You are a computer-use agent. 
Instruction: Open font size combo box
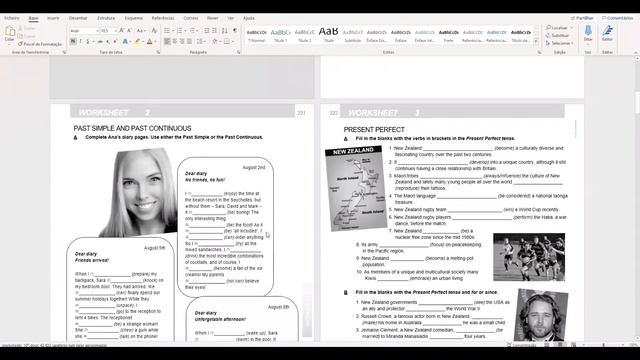[109, 31]
